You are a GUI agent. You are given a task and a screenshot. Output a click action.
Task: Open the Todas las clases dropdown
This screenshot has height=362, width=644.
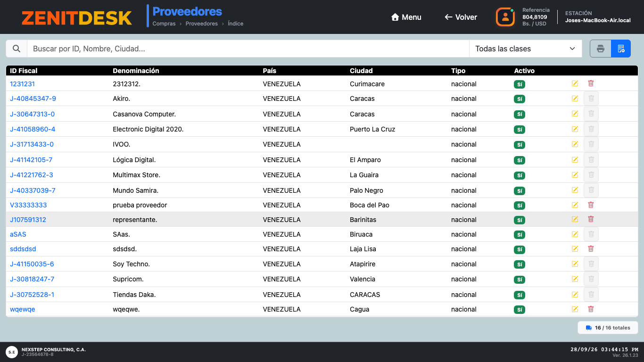click(526, 49)
